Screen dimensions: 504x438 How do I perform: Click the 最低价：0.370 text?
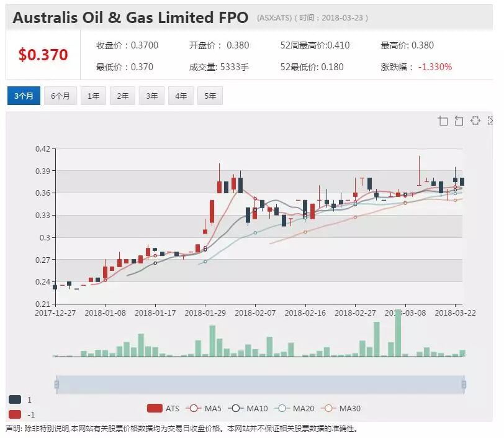point(124,67)
